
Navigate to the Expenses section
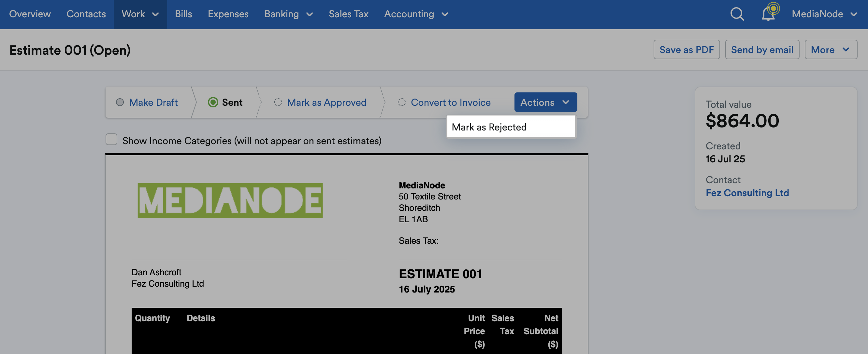tap(228, 14)
